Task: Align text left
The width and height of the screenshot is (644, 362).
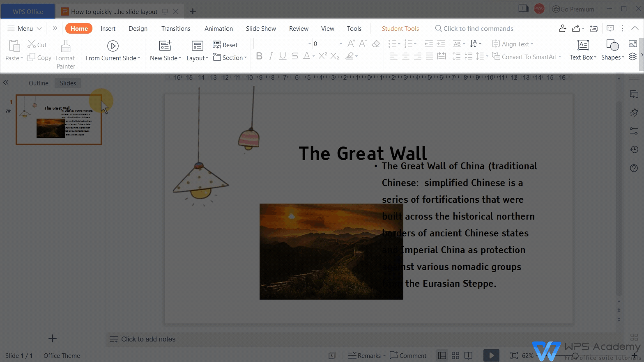Action: click(x=393, y=56)
